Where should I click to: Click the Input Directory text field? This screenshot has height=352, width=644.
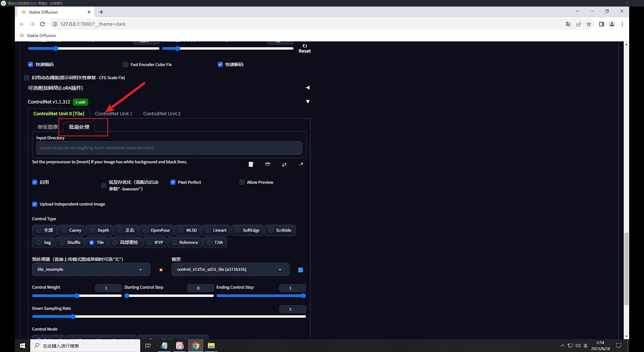[169, 148]
